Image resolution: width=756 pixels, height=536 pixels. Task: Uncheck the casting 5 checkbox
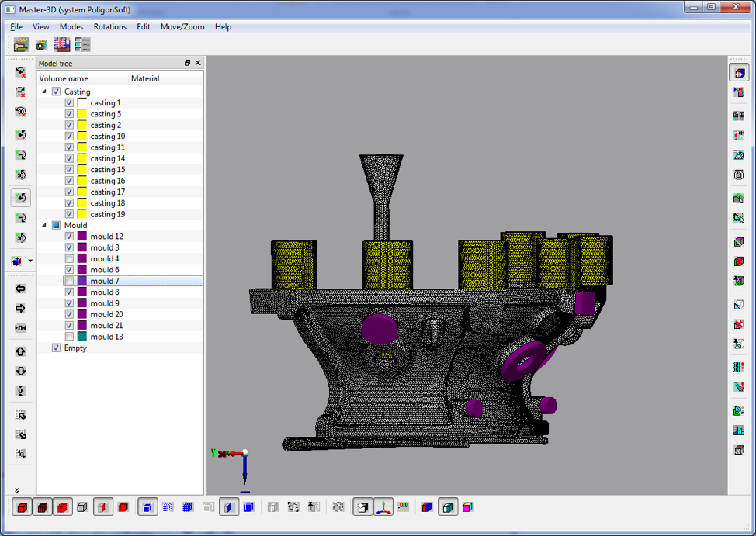click(69, 114)
